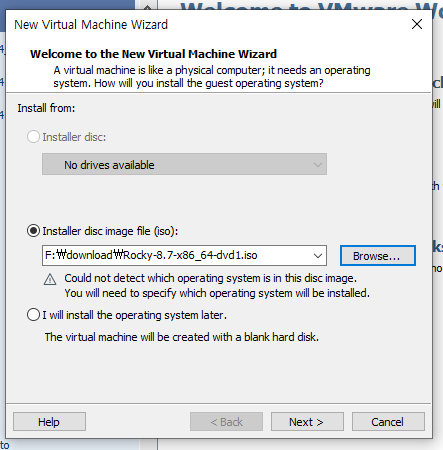Viewport: 443px width, 450px height.
Task: Expand the ISO file path dropdown arrow
Action: pos(318,256)
